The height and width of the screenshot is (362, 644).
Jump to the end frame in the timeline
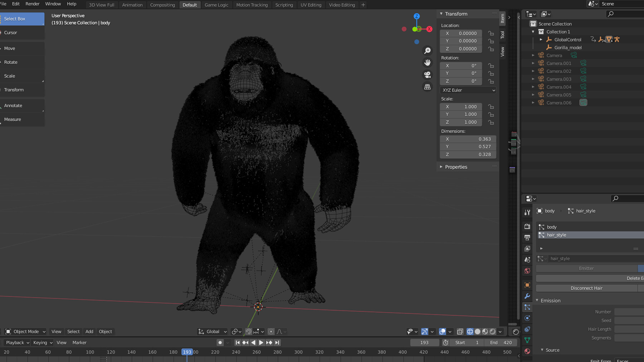tap(277, 342)
